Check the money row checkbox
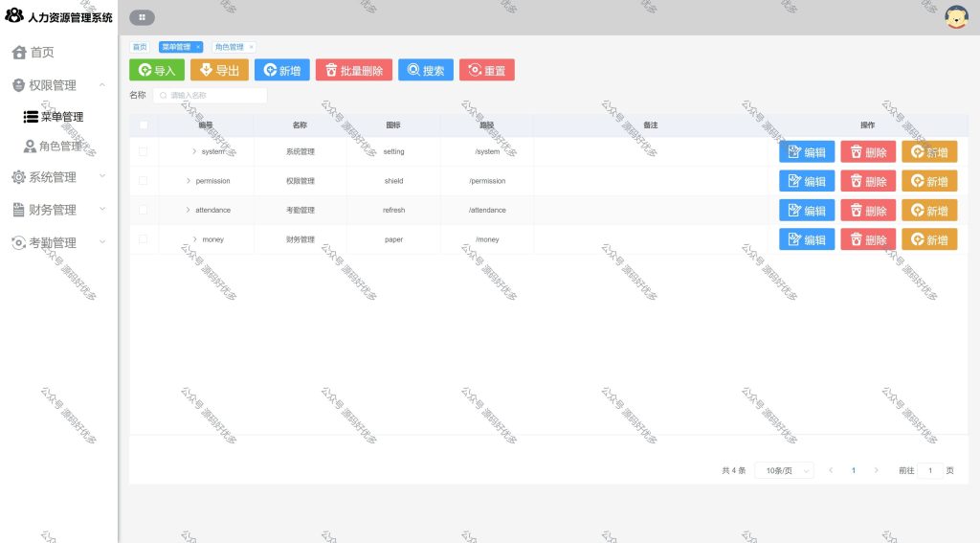 tap(144, 239)
